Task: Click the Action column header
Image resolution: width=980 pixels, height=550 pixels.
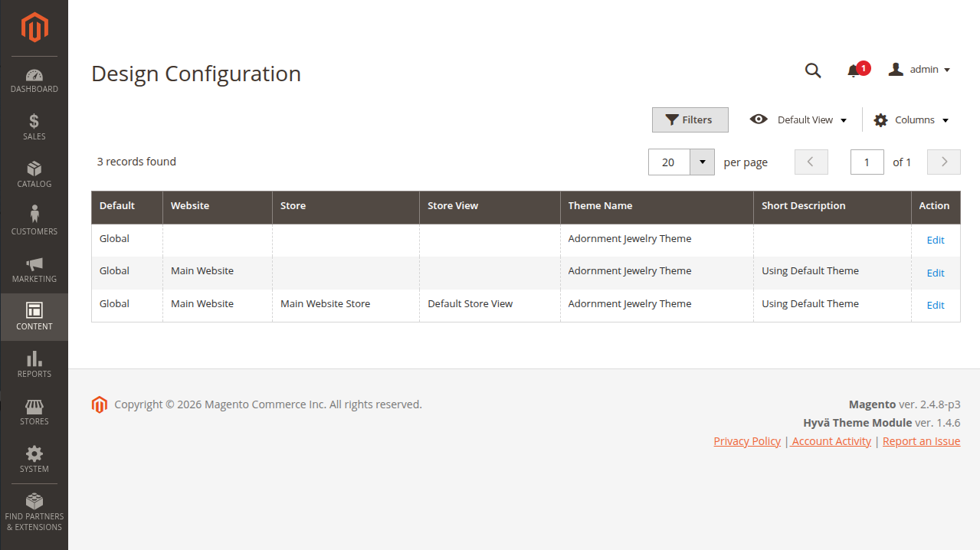Action: coord(936,208)
